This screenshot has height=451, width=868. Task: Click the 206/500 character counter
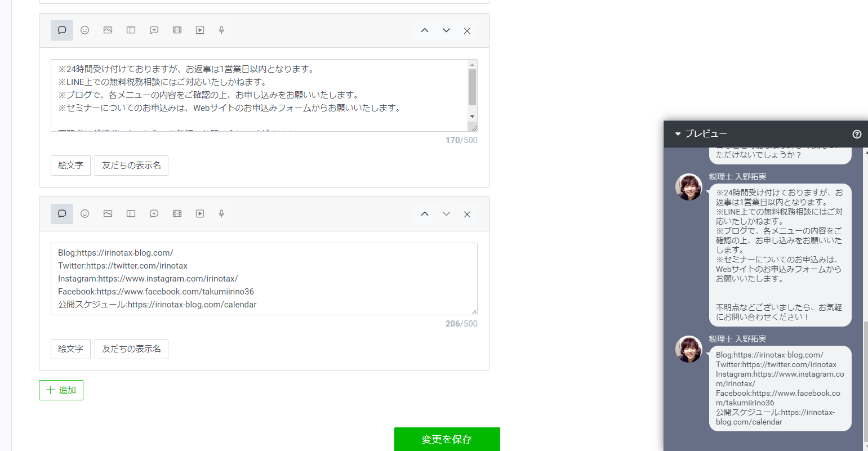[x=461, y=324]
